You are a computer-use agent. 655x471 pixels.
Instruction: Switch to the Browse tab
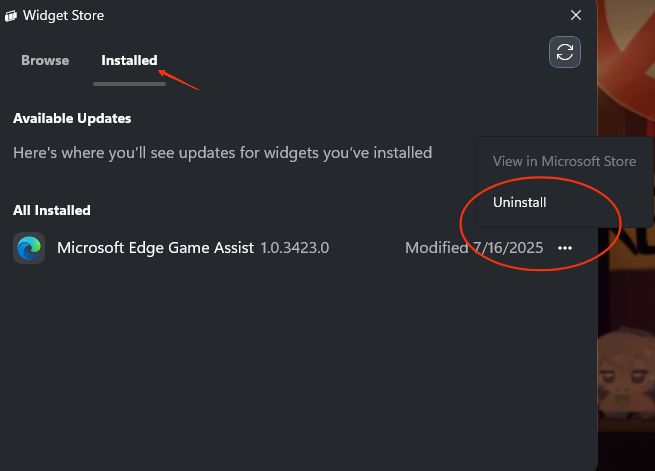[x=45, y=60]
